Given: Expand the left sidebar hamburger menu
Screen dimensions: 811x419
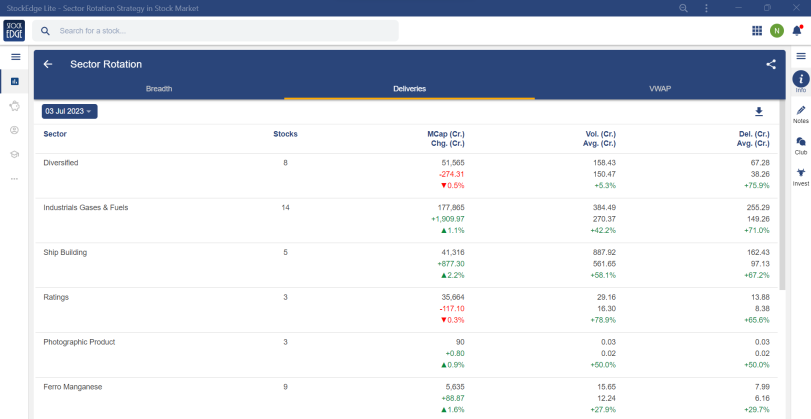Looking at the screenshot, I should (15, 56).
